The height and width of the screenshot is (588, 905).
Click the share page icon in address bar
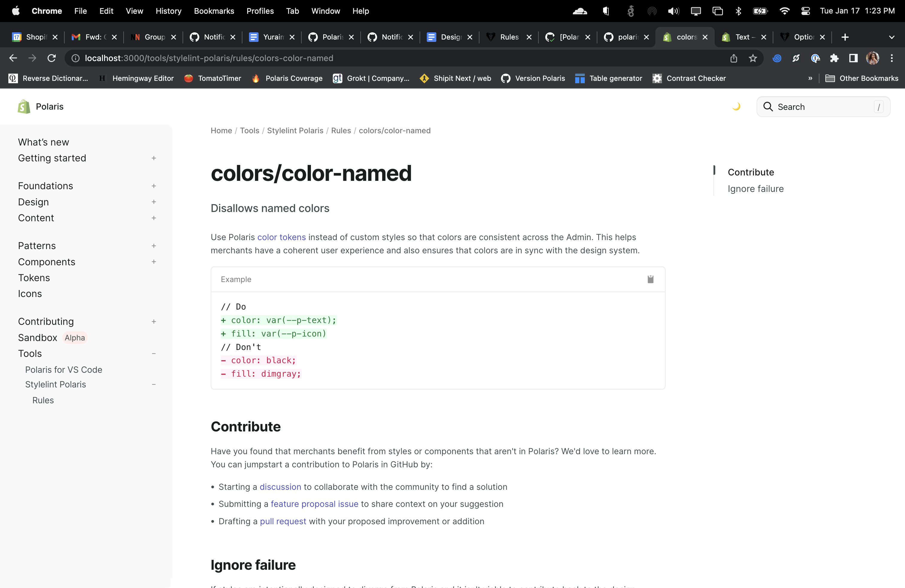click(734, 58)
